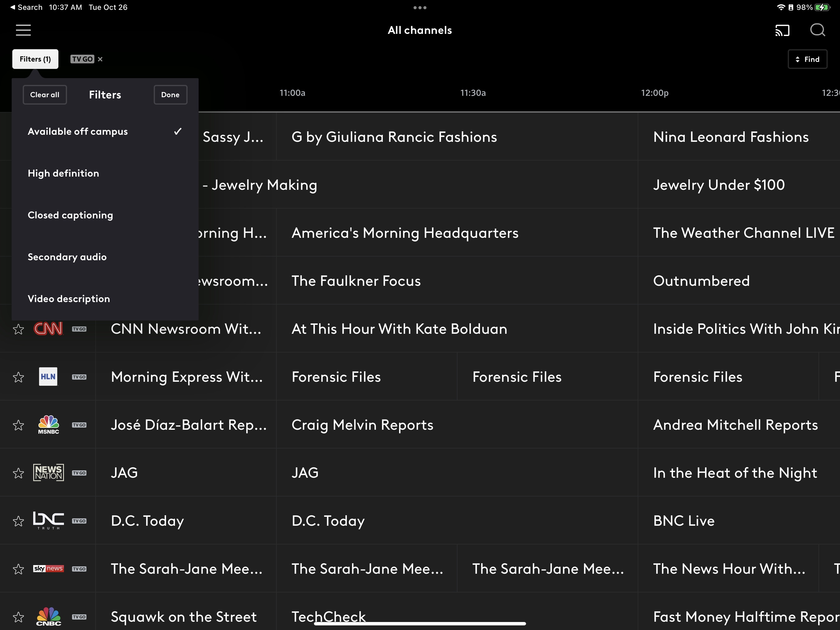Viewport: 840px width, 630px height.
Task: Select Morning Express on HLN
Action: tap(186, 377)
